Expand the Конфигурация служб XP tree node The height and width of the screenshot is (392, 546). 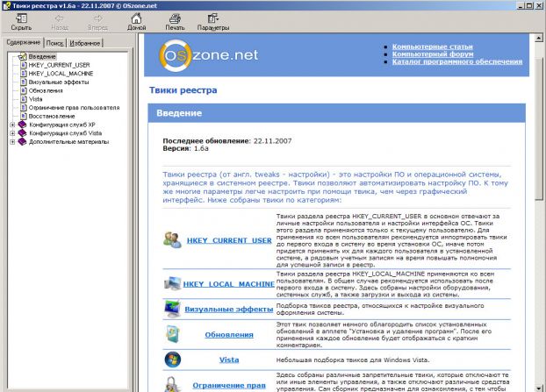12,125
